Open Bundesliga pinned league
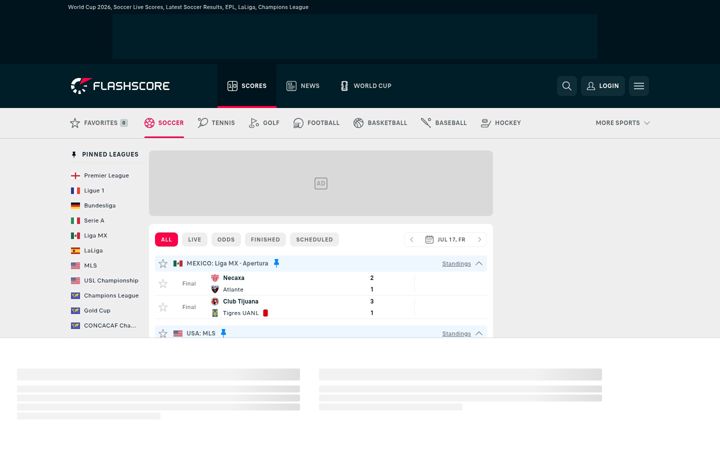The width and height of the screenshot is (720, 450). [93, 205]
